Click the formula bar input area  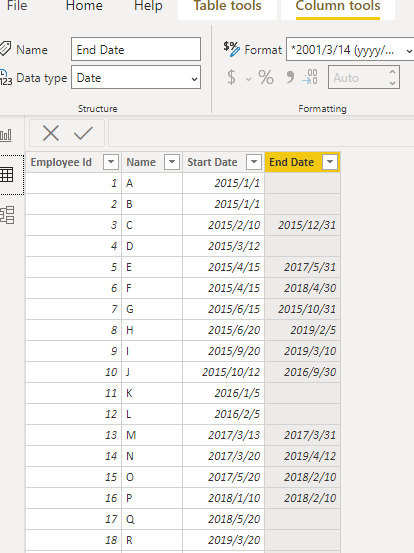click(261, 133)
